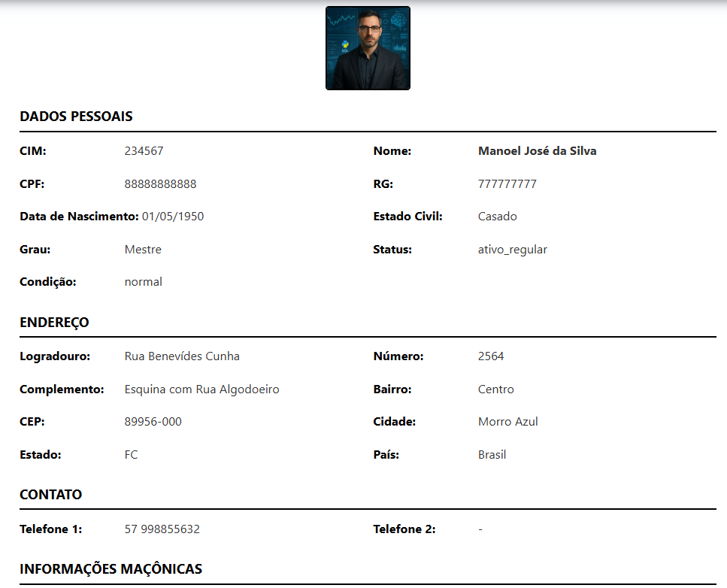Click the Informações Maçônicas section heading
Image resolution: width=727 pixels, height=588 pixels.
pos(111,569)
